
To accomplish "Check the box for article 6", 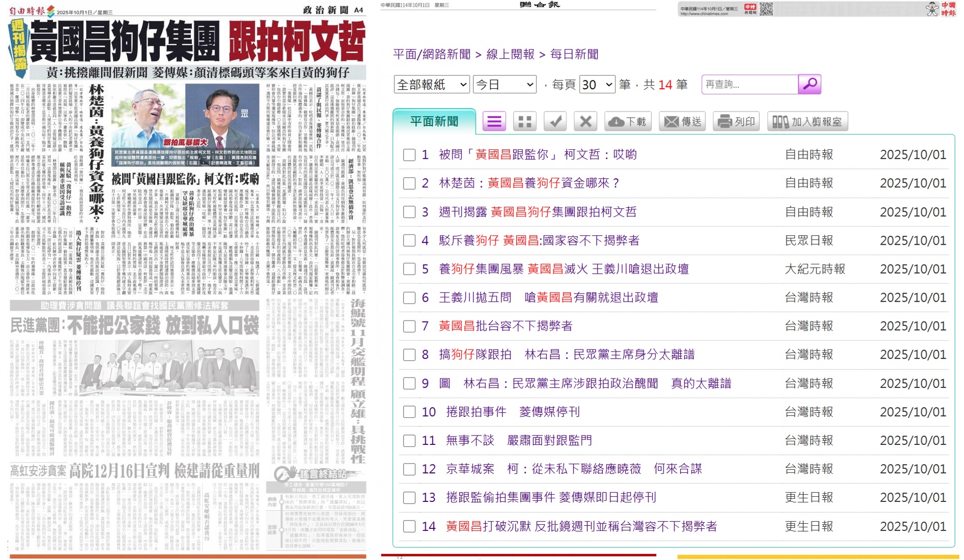I will point(409,298).
